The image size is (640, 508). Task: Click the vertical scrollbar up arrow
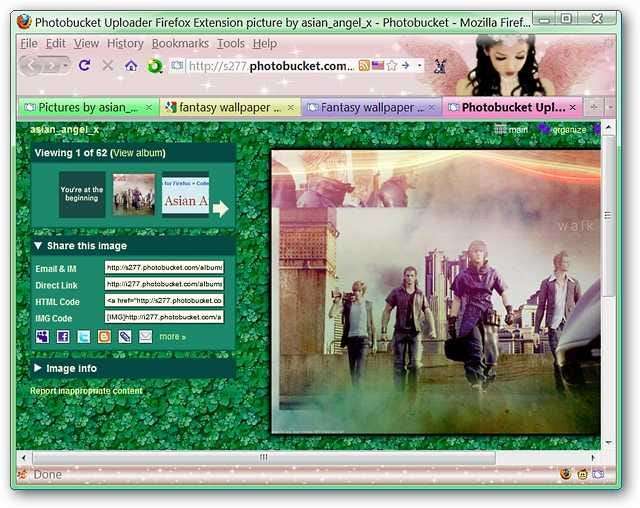click(608, 128)
